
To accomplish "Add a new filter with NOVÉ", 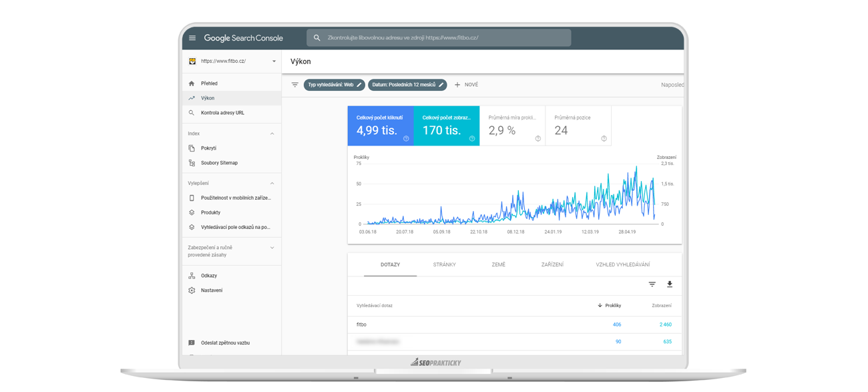I will tap(466, 85).
